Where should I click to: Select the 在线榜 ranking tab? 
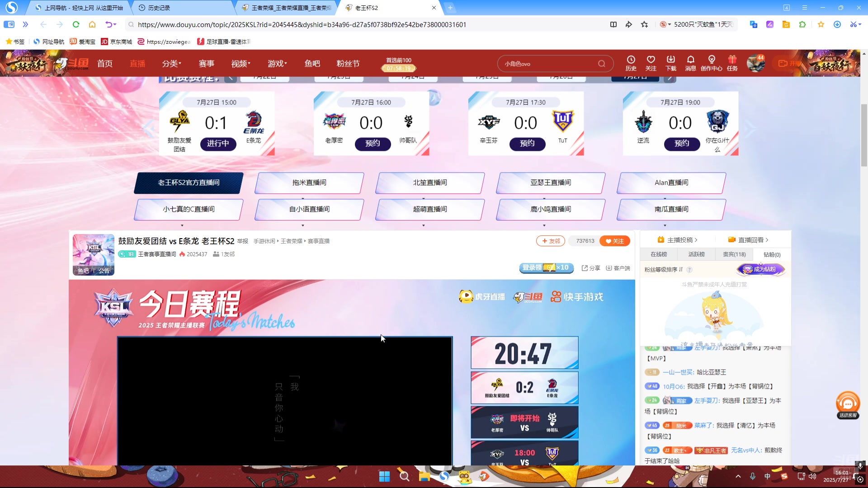659,254
